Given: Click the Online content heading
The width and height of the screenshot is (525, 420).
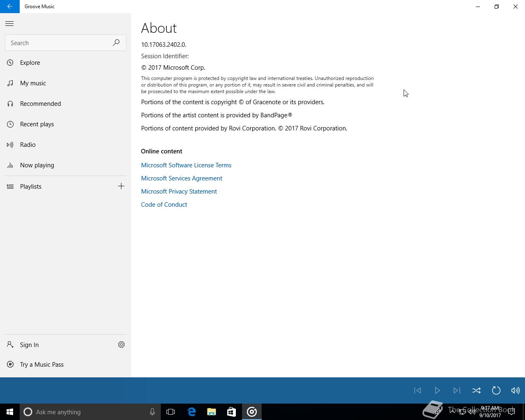Looking at the screenshot, I should pyautogui.click(x=162, y=151).
